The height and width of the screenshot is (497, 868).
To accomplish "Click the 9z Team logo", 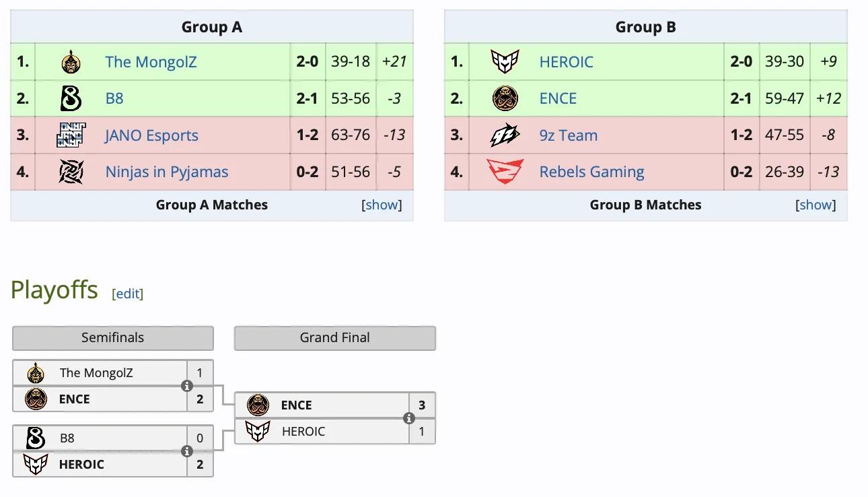I will [505, 135].
